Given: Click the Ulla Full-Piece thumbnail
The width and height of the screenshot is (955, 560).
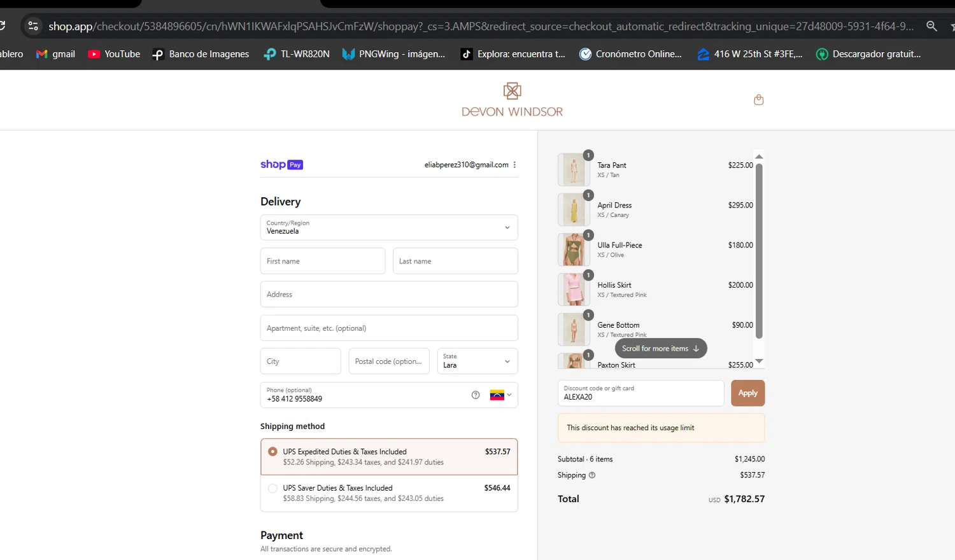Looking at the screenshot, I should coord(574,249).
